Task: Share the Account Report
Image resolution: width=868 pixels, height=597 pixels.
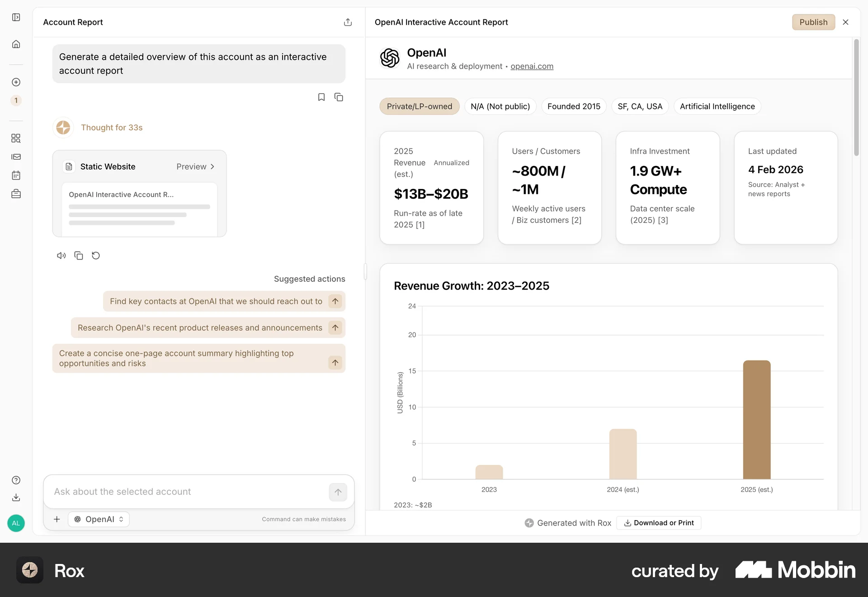Action: (348, 22)
